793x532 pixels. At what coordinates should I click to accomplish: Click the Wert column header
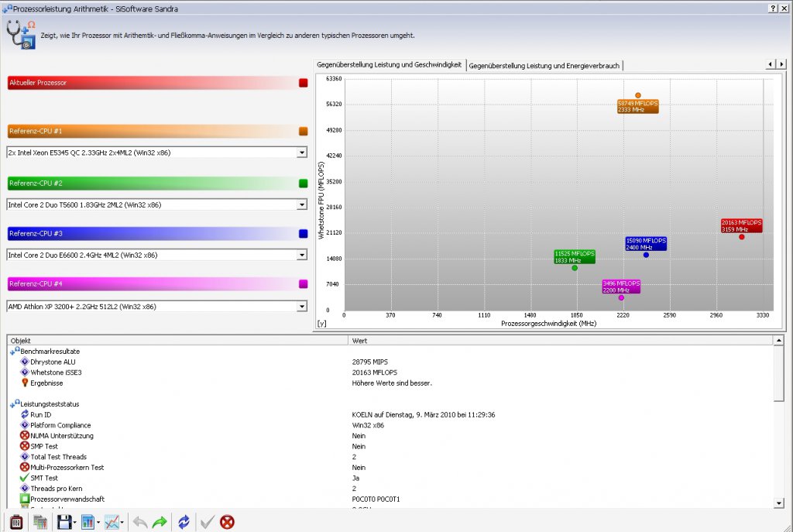coord(561,340)
